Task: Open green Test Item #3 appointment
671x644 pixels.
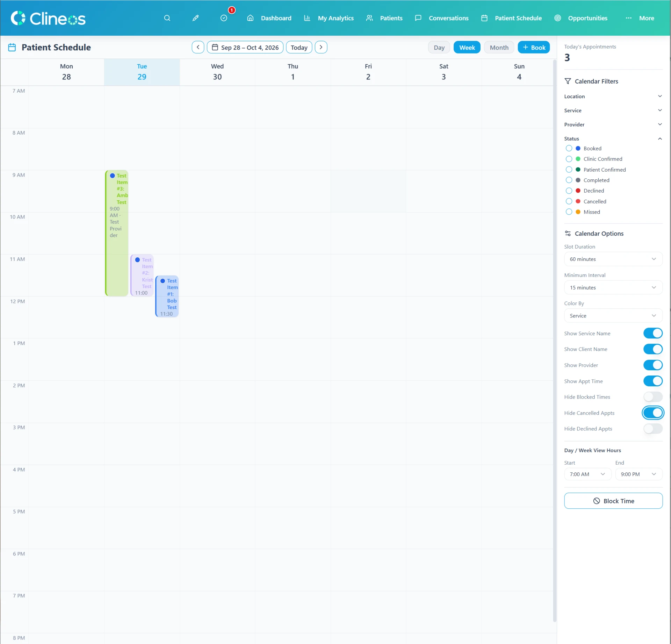Action: [117, 233]
